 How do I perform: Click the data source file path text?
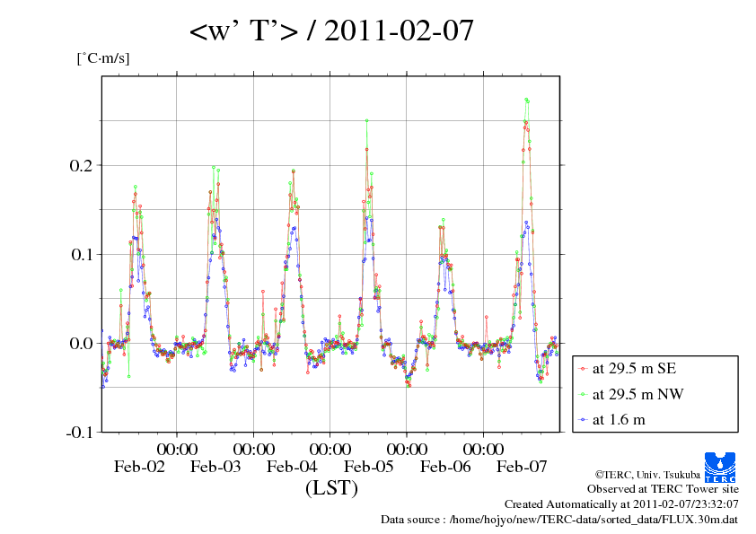[560, 520]
